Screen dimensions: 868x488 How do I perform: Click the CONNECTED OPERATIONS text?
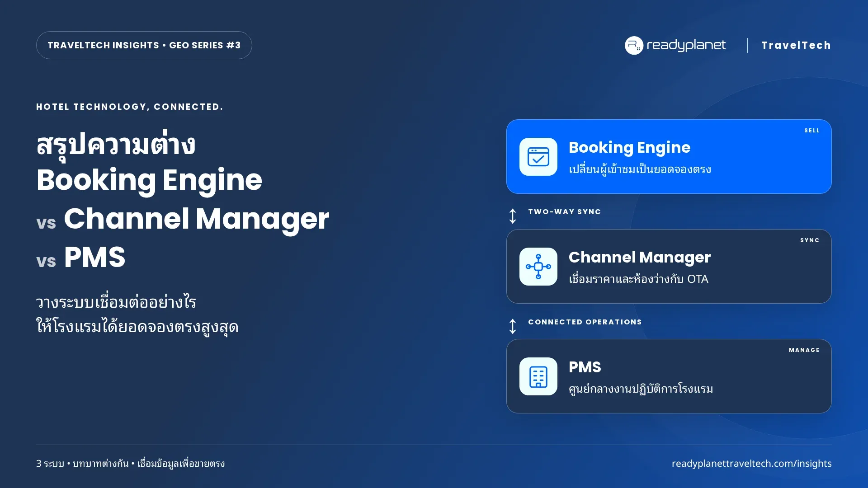(585, 322)
